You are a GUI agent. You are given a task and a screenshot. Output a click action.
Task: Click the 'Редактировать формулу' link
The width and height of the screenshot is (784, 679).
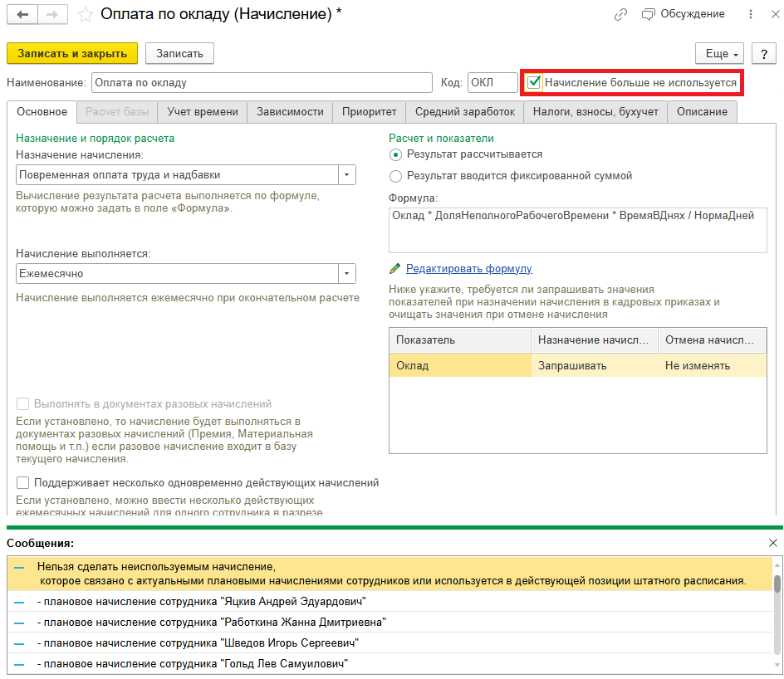[468, 268]
